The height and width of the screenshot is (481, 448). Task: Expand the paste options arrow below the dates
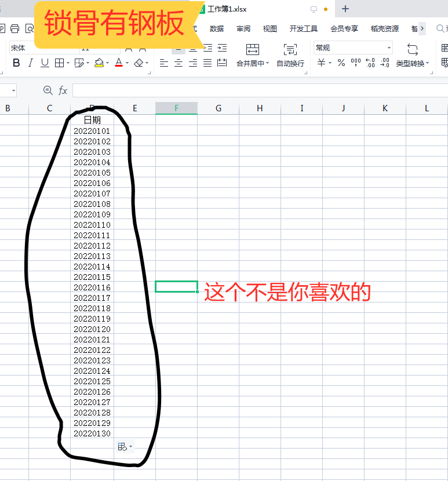tap(131, 447)
